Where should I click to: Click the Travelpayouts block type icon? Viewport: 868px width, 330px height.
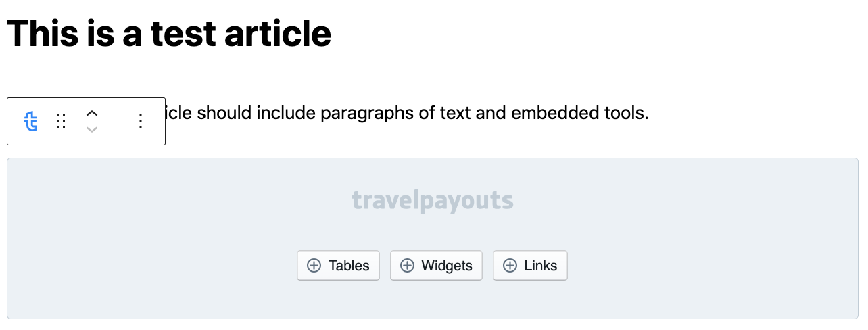tap(30, 122)
